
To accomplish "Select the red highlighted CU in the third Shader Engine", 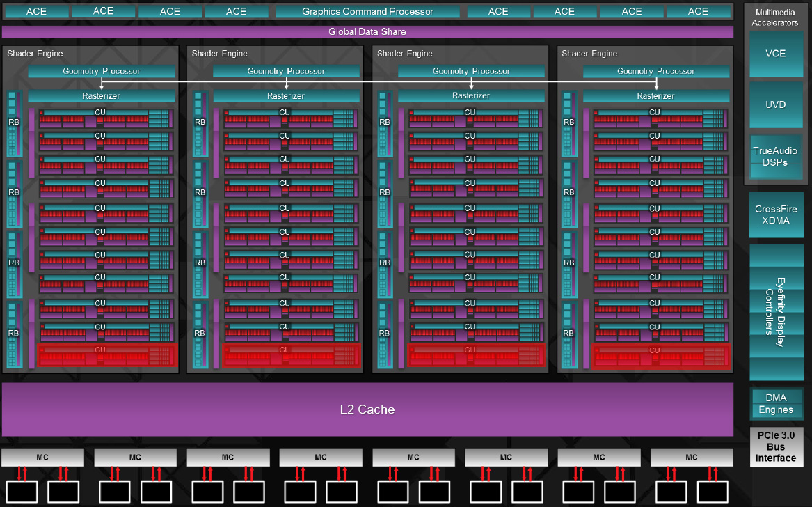I will (x=477, y=356).
